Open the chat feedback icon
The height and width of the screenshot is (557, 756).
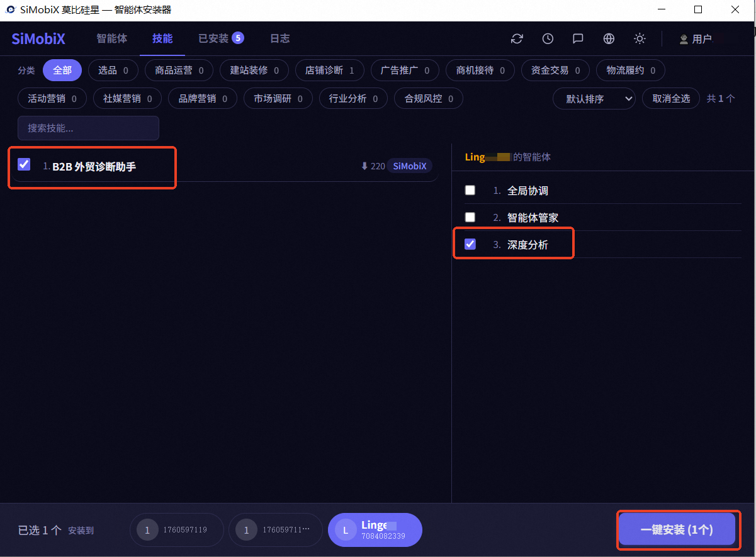[578, 39]
